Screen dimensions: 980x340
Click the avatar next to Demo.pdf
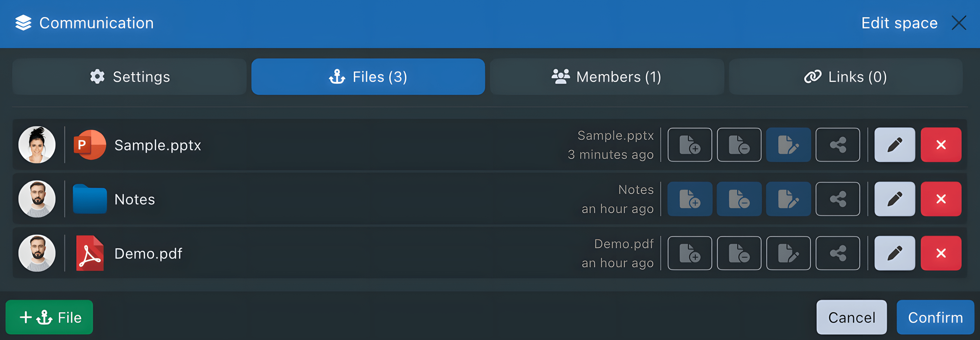pyautogui.click(x=37, y=253)
